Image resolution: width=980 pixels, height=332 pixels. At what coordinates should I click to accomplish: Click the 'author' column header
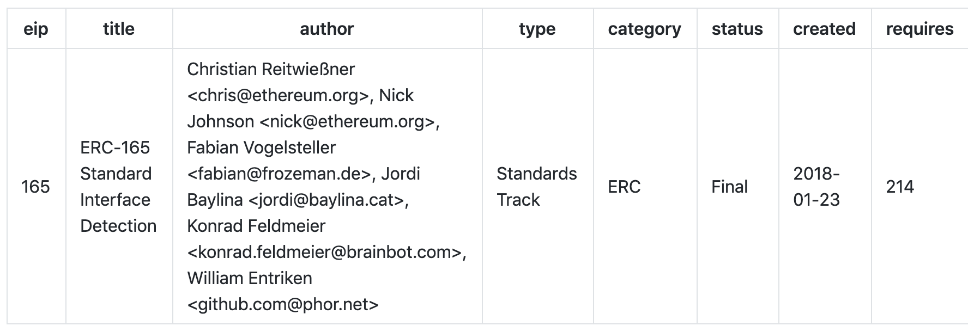pyautogui.click(x=327, y=29)
